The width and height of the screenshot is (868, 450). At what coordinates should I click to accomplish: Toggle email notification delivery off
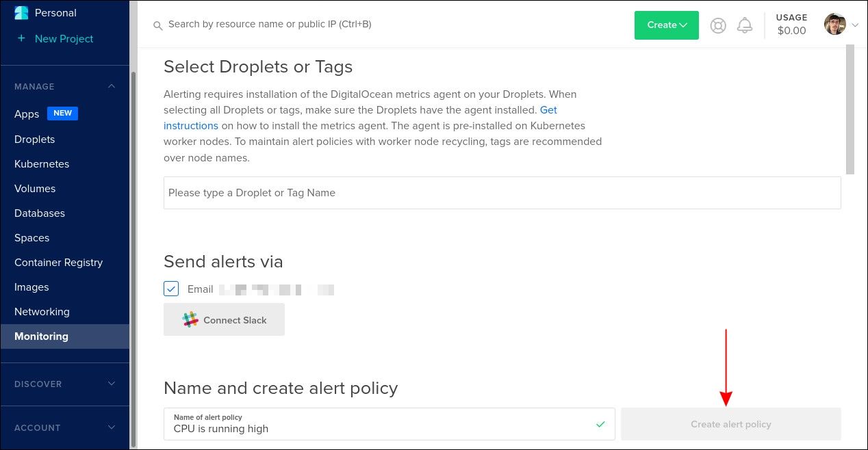tap(171, 289)
